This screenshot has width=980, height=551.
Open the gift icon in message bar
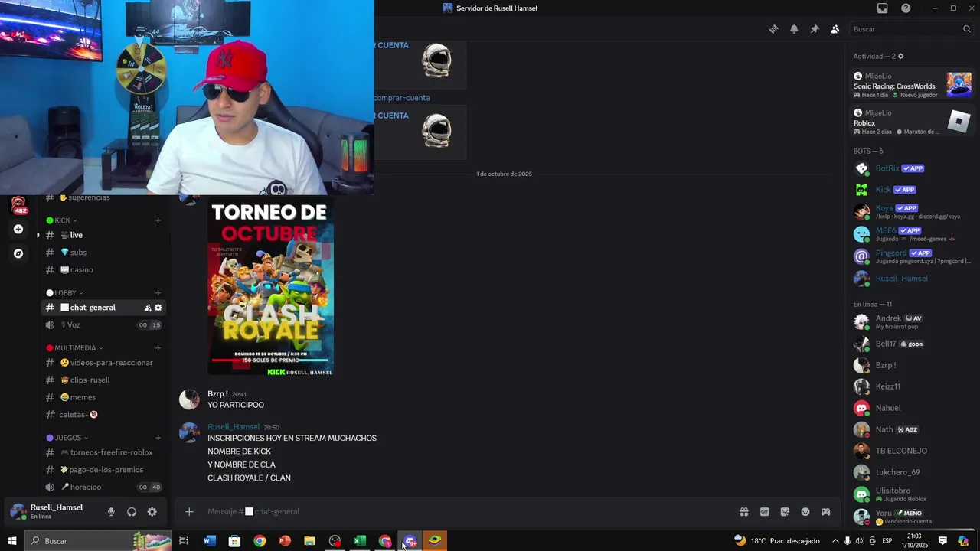click(743, 512)
